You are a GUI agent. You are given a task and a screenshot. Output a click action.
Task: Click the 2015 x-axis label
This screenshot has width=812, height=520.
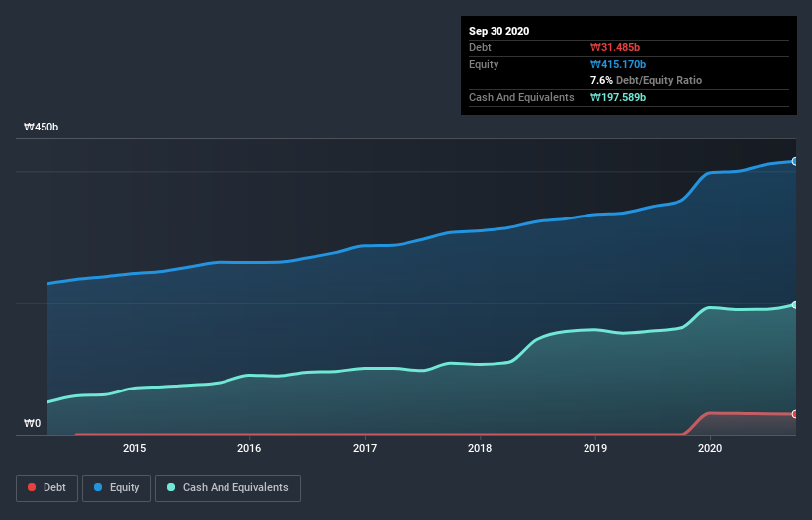click(x=135, y=448)
